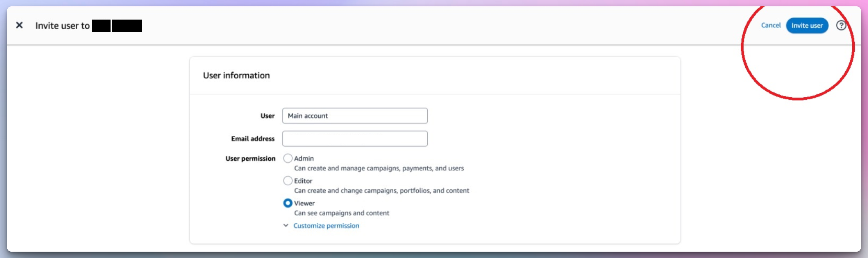Image resolution: width=868 pixels, height=258 pixels.
Task: Select the Editor permission radio button
Action: 287,181
